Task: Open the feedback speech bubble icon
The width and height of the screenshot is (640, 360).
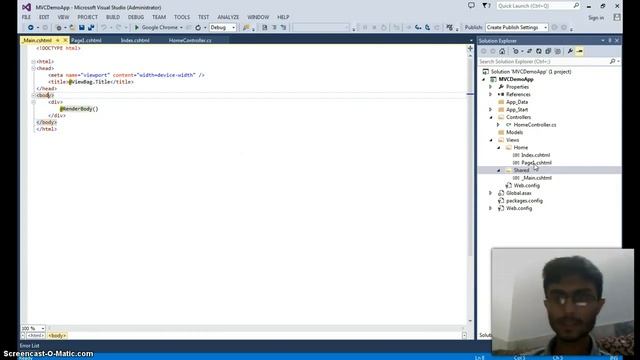Action: tap(471, 6)
